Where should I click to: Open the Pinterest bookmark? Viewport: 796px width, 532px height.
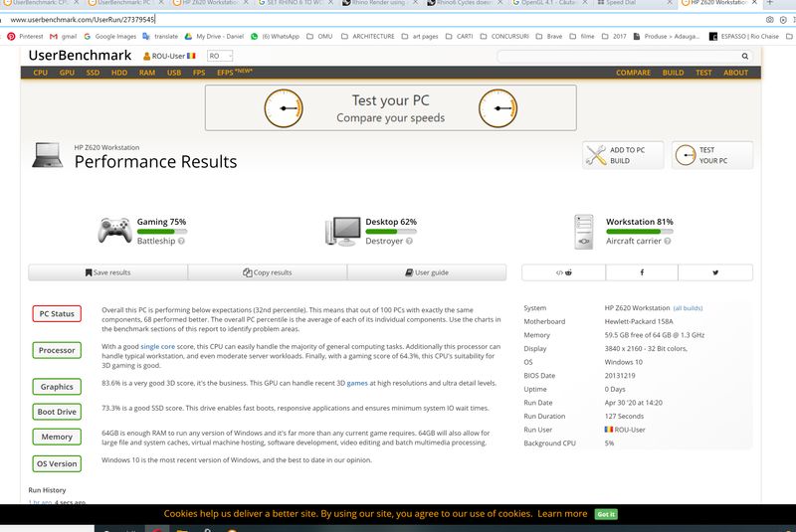[x=24, y=36]
